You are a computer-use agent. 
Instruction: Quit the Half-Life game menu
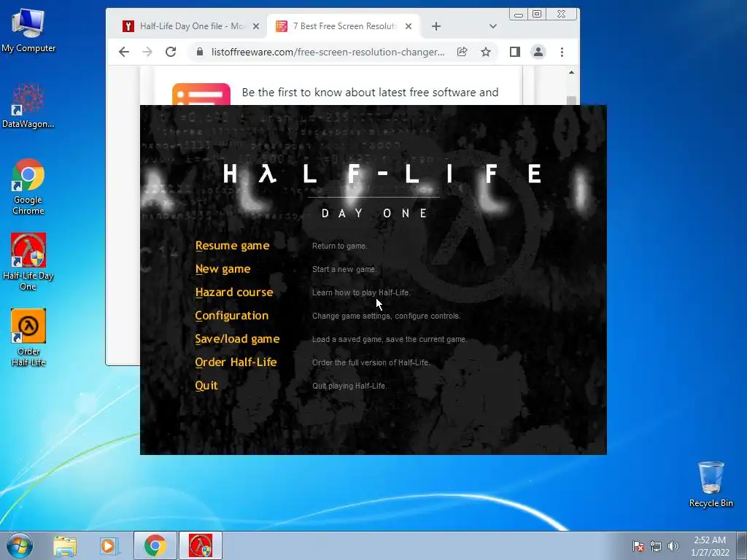pos(206,386)
